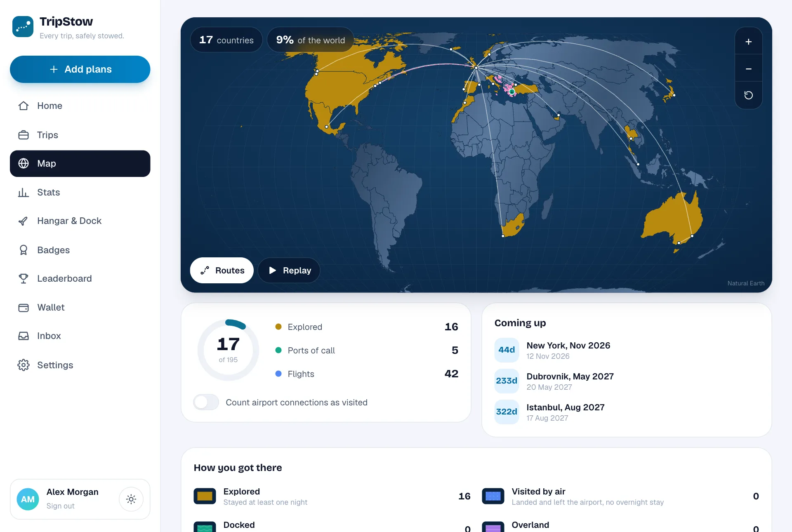Zoom out the map with minus icon
The width and height of the screenshot is (792, 532).
[748, 68]
